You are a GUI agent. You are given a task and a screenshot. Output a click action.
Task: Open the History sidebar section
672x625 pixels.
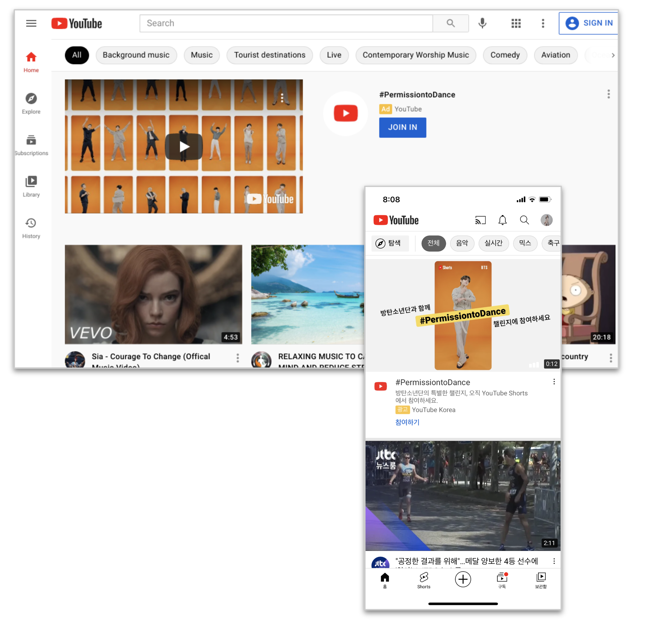pos(31,228)
